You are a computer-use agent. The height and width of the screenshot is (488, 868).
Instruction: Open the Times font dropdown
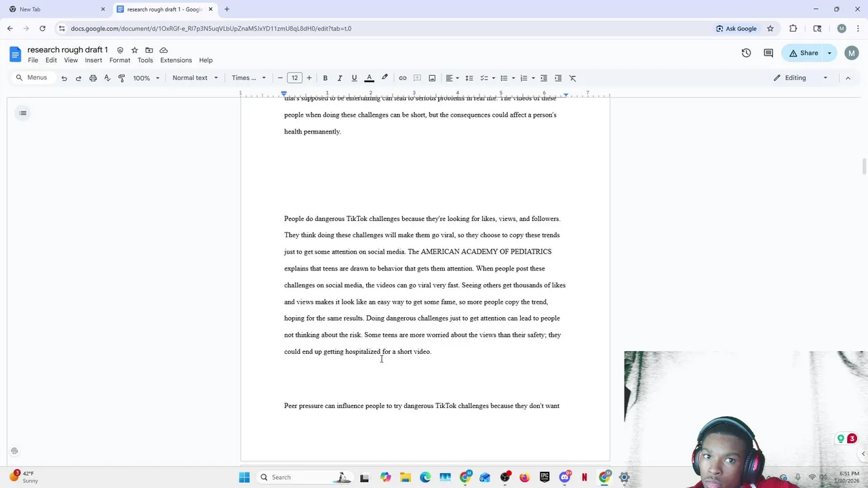(249, 78)
